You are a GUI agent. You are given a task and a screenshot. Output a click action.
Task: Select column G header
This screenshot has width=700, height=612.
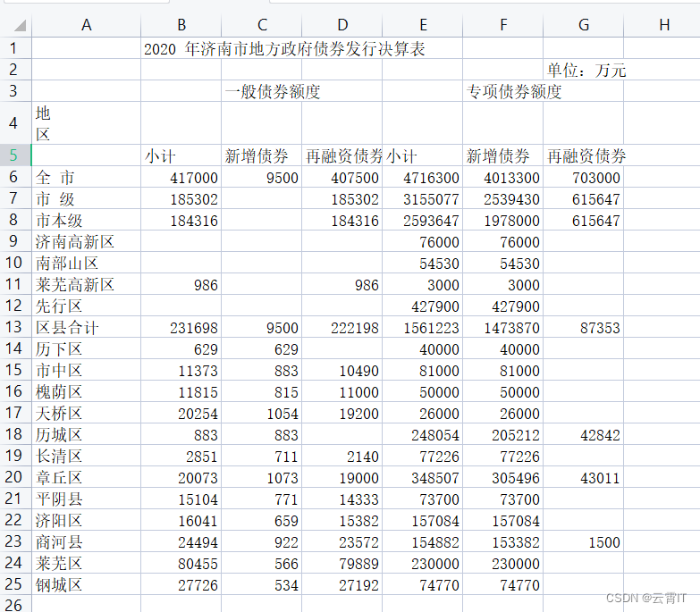tap(584, 25)
